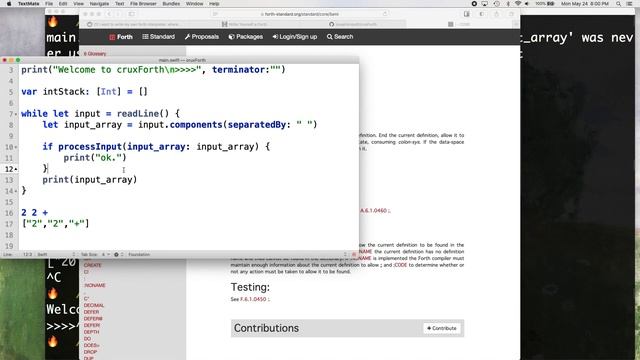Open the Standard page in browser navbar

click(x=158, y=37)
